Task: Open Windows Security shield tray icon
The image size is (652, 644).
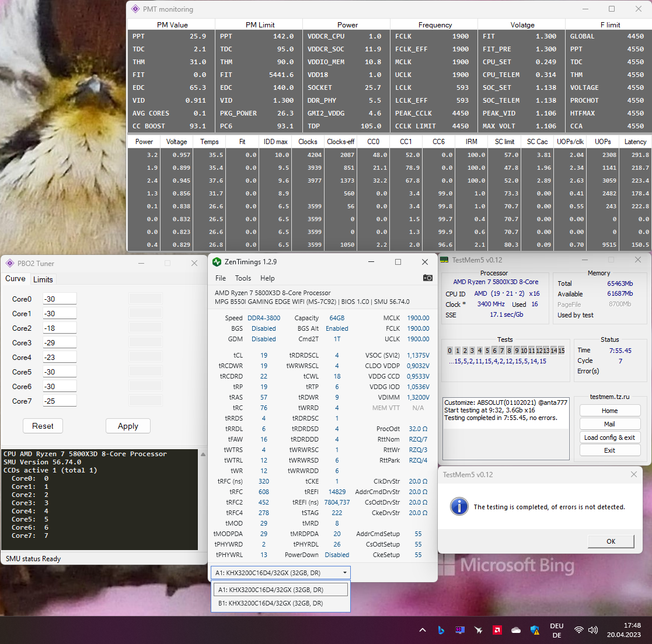Action: point(535,630)
